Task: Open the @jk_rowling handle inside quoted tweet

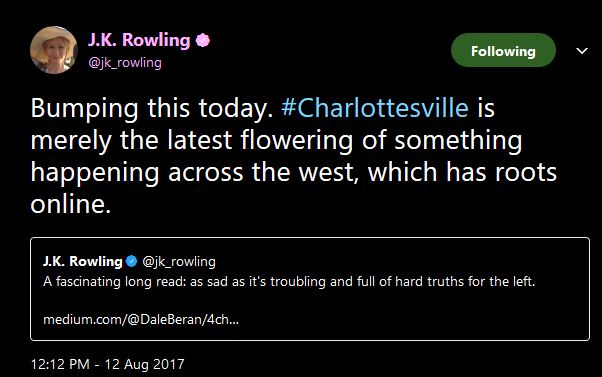Action: coord(179,262)
